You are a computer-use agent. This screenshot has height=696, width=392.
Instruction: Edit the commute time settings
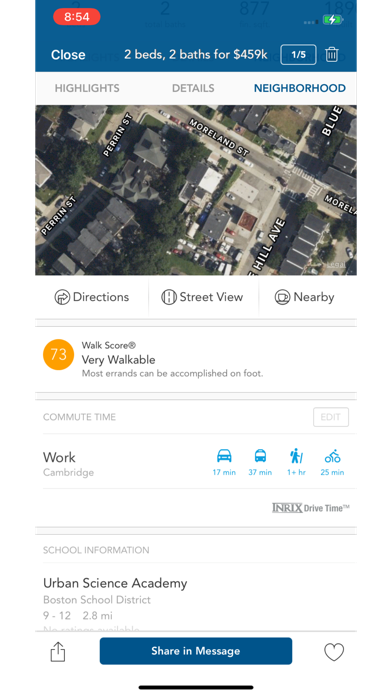pyautogui.click(x=331, y=417)
